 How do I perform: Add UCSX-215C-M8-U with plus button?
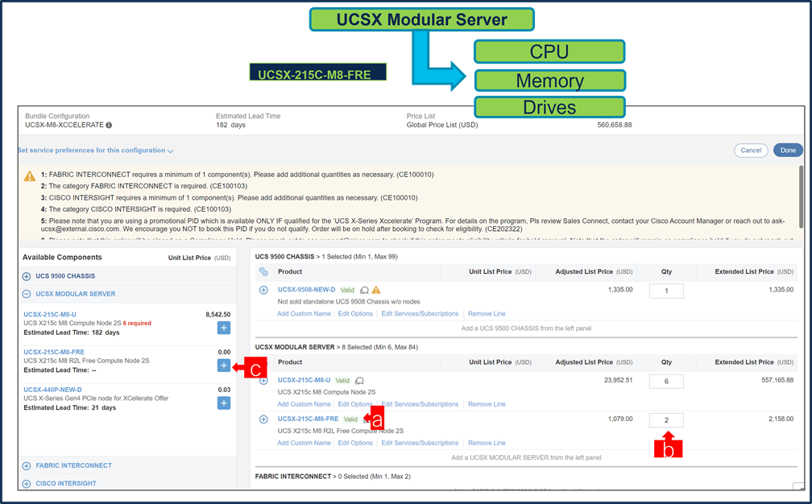pos(224,328)
